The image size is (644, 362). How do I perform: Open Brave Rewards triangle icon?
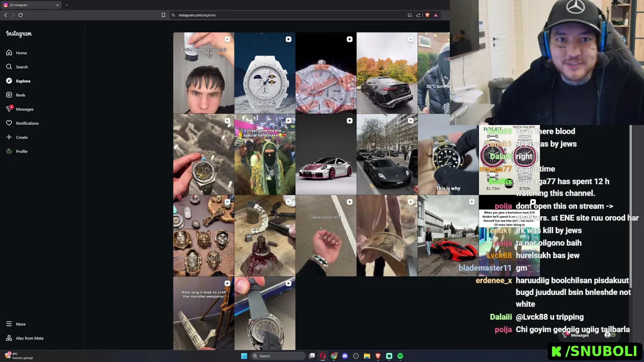tap(436, 15)
